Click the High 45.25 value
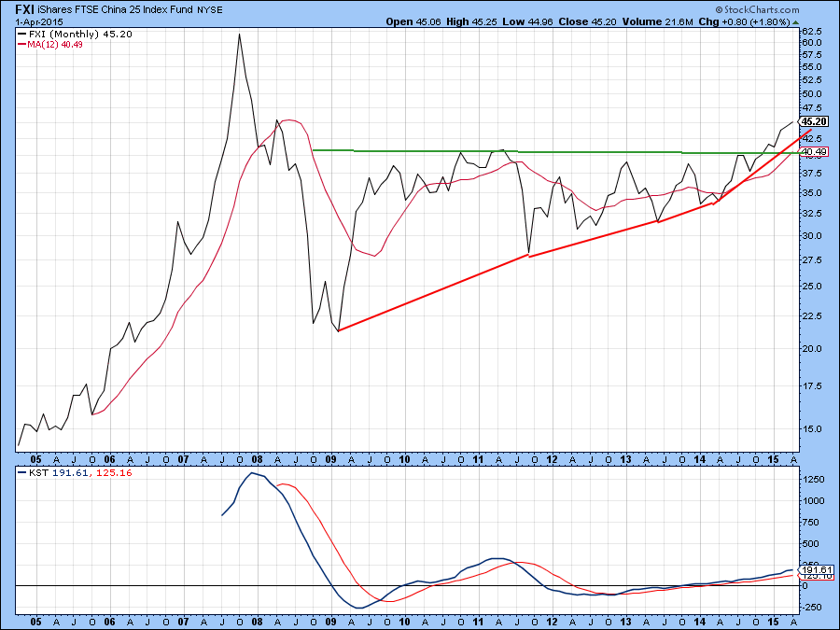This screenshot has width=840, height=630. pos(471,22)
